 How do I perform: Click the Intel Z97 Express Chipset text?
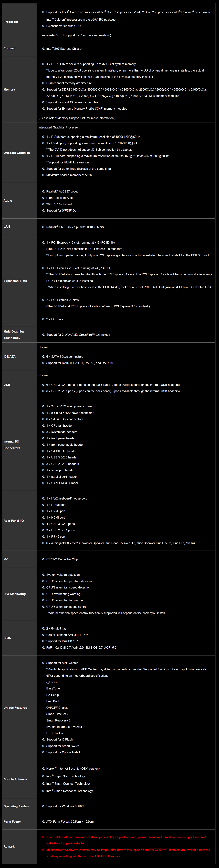pos(64,49)
